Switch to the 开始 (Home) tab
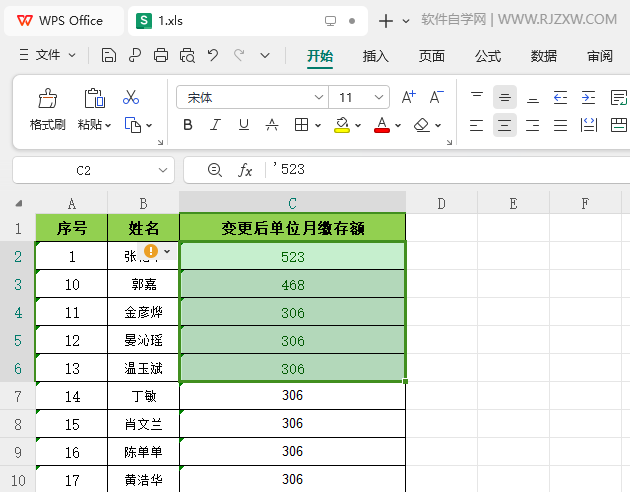This screenshot has width=630, height=492. tap(320, 56)
